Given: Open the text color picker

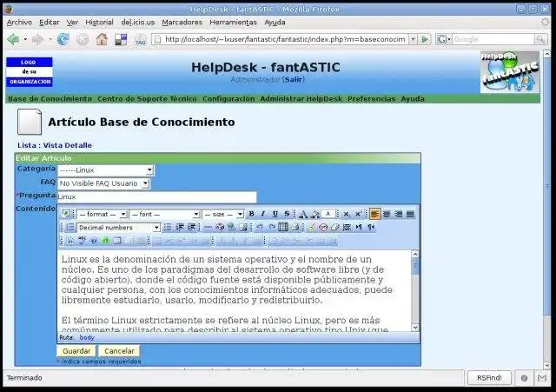Looking at the screenshot, I should pos(303,215).
